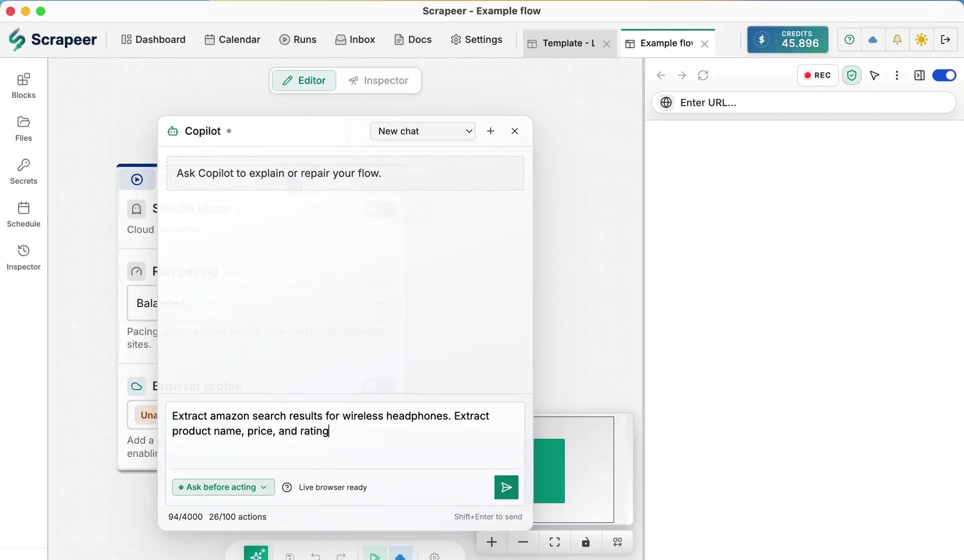Click the 26/100 actions counter
This screenshot has height=560, width=964.
pos(237,517)
